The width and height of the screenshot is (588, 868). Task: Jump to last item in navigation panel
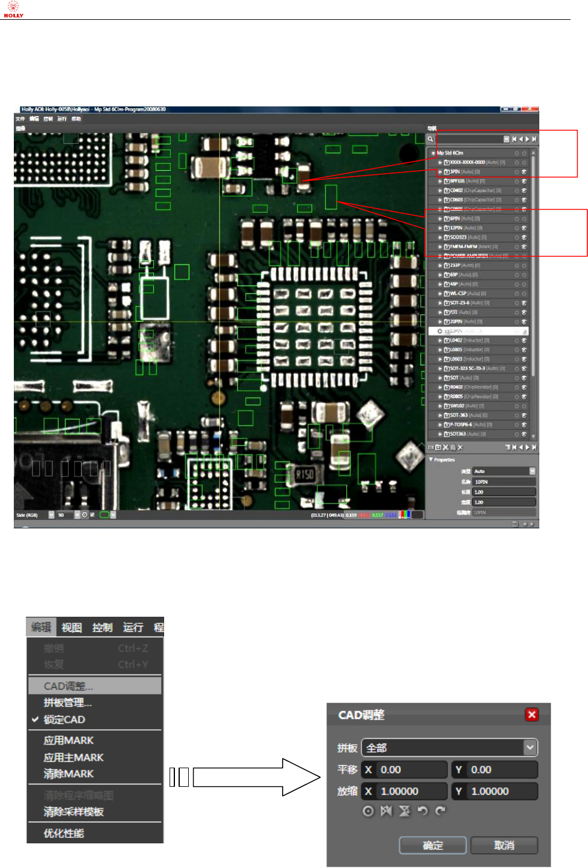click(534, 139)
